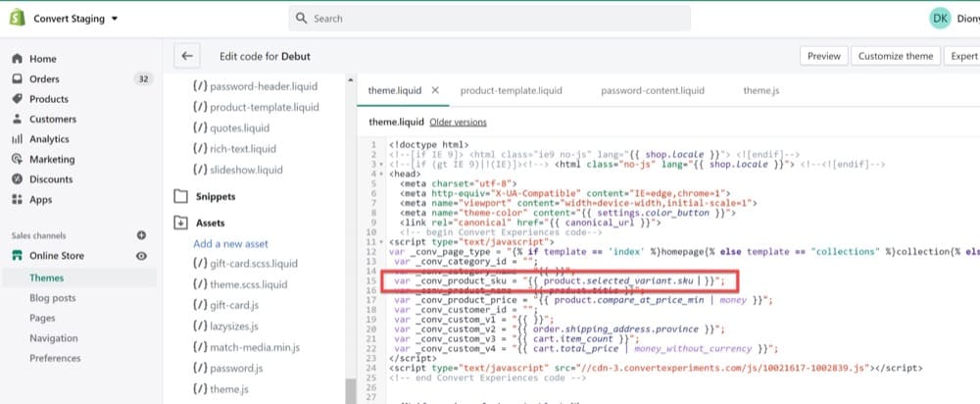Open quotes.liquid file

coord(231,127)
